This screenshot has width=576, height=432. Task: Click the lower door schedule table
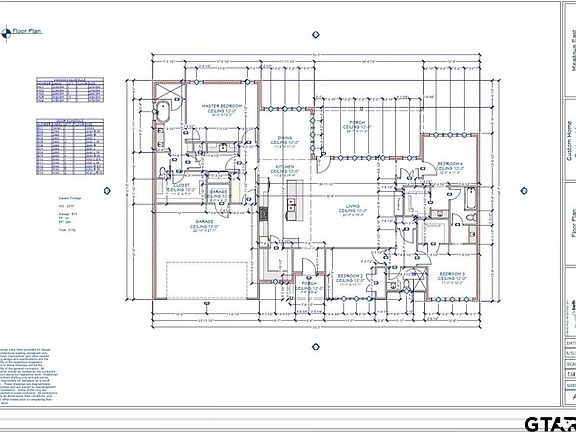click(x=70, y=147)
